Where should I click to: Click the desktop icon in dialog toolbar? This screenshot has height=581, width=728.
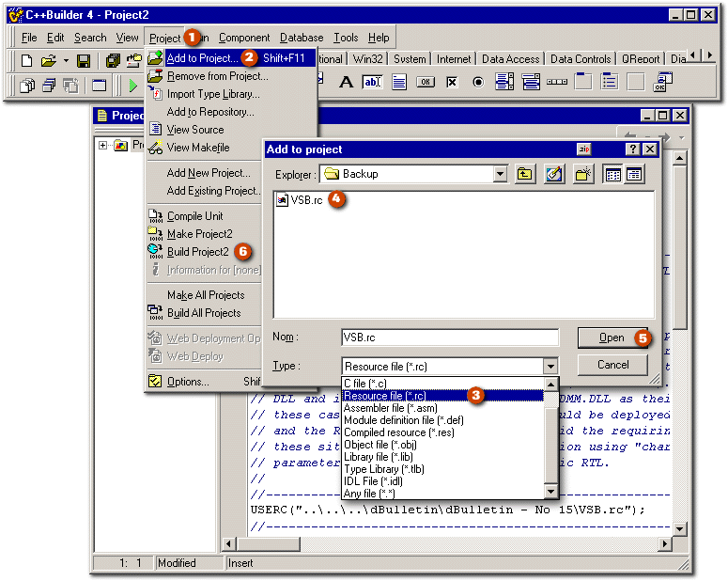[x=554, y=174]
